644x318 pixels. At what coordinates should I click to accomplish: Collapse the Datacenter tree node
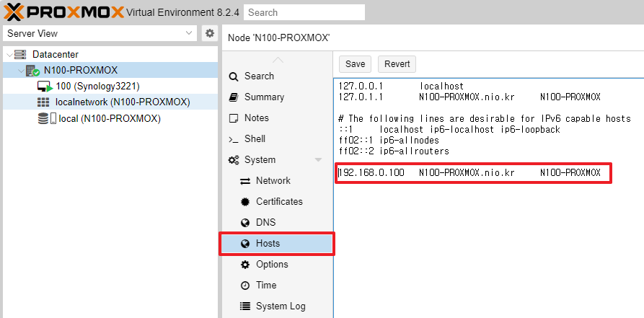tap(9, 55)
